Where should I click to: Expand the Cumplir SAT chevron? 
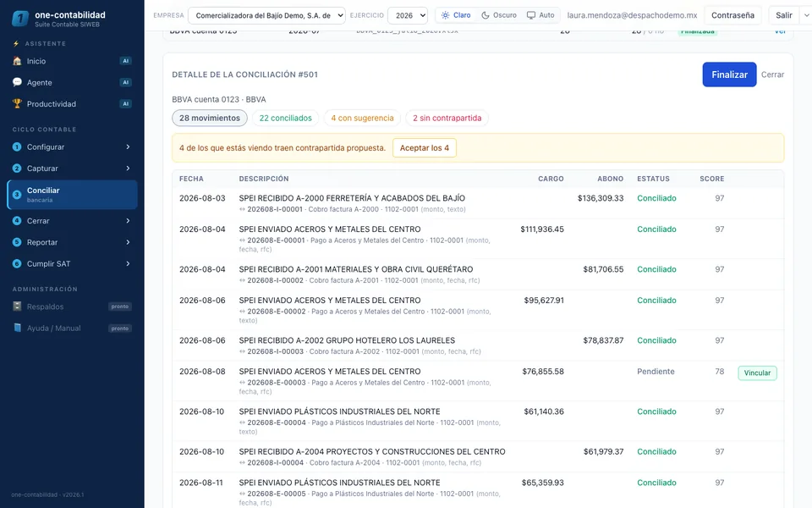(x=128, y=263)
